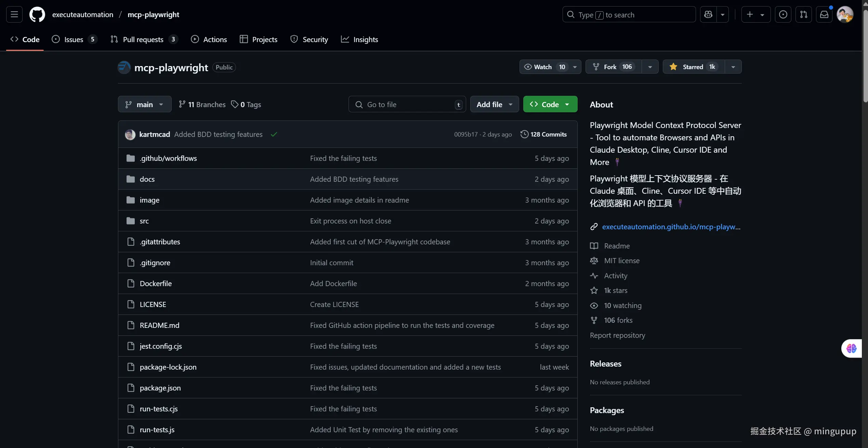Expand the Add file dropdown
The image size is (868, 448).
494,104
